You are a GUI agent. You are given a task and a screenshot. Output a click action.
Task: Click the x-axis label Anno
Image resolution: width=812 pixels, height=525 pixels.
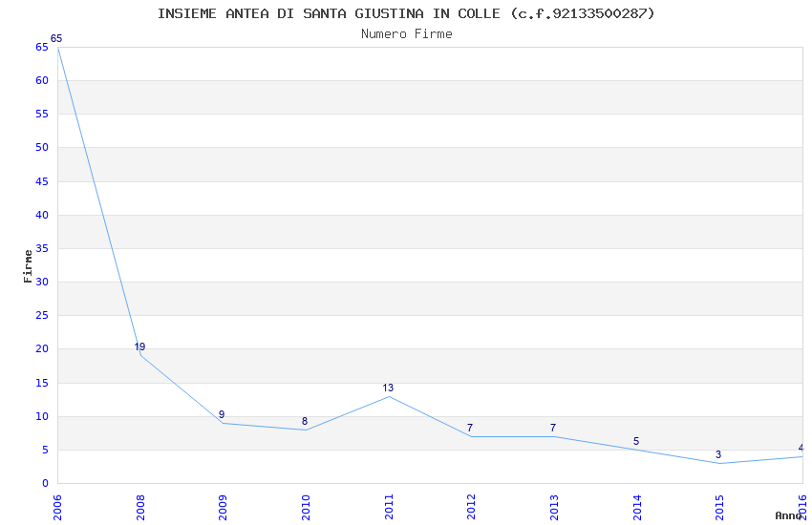point(788,515)
